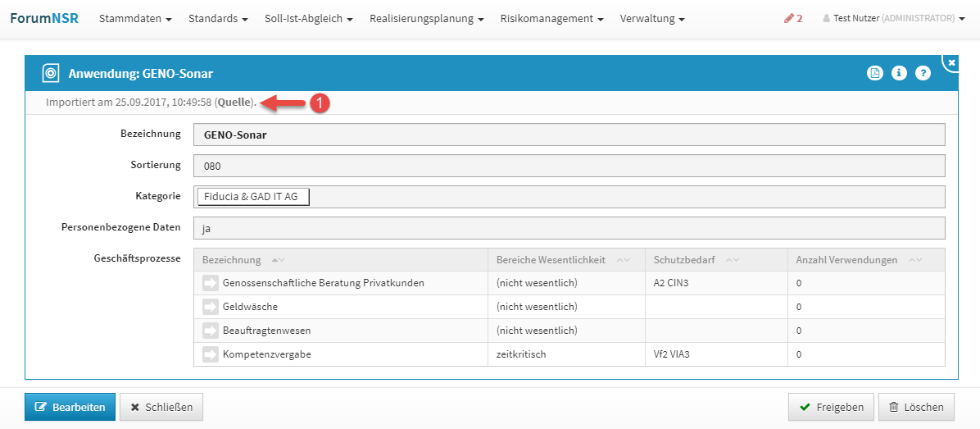Screen dimensions: 980x429
Task: Click the PDF export icon in header
Action: point(875,73)
